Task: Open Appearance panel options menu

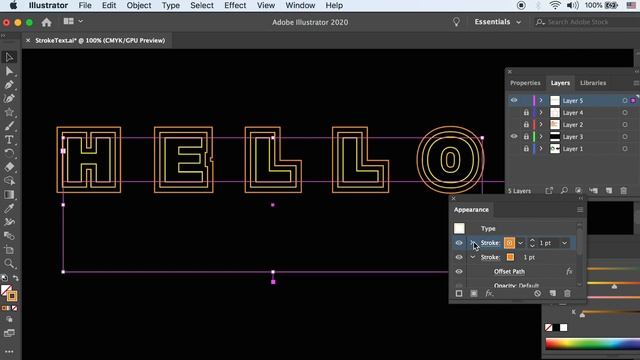Action: (x=580, y=210)
